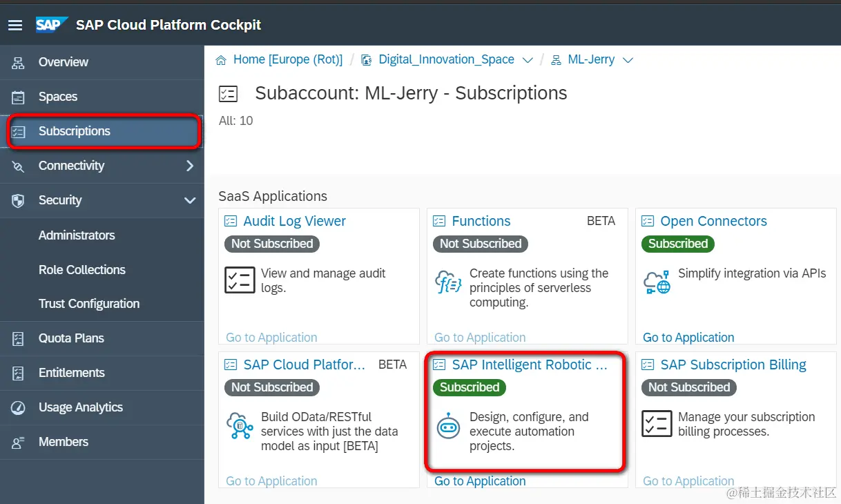Open the Functions tile title
841x504 pixels.
(x=481, y=221)
